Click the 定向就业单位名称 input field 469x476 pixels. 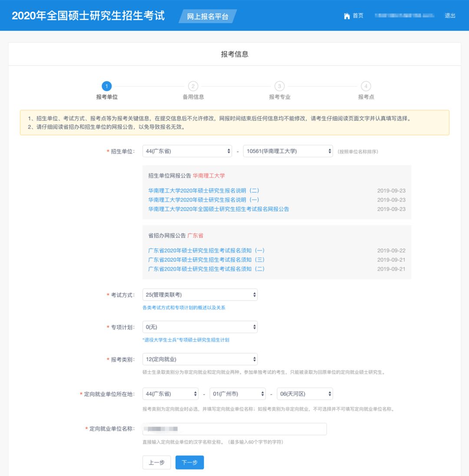pyautogui.click(x=234, y=429)
